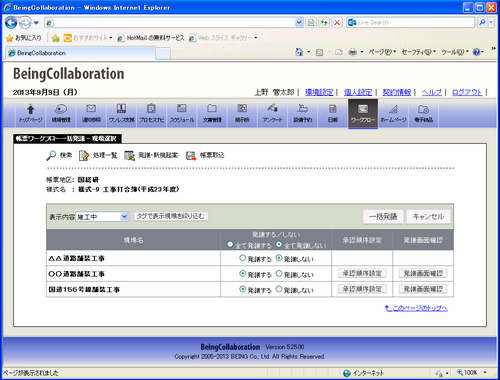The image size is (500, 380).
Task: Open the 日報 toolbar icon
Action: (333, 113)
